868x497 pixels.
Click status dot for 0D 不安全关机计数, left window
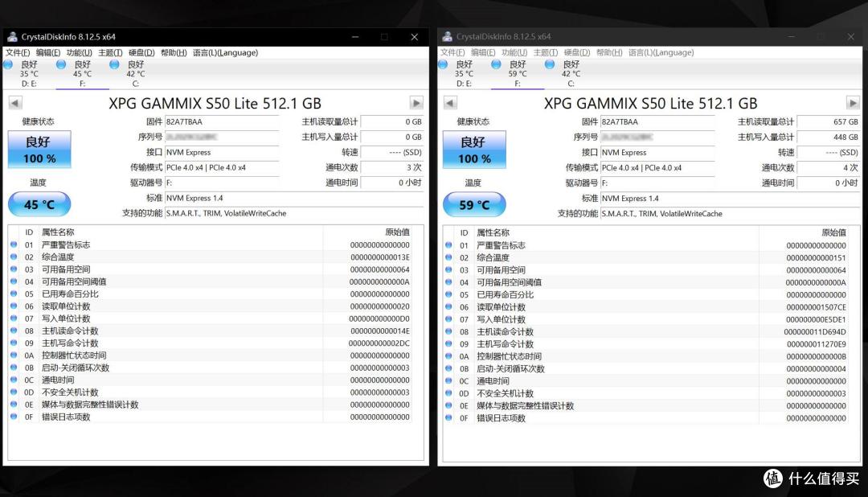[14, 392]
